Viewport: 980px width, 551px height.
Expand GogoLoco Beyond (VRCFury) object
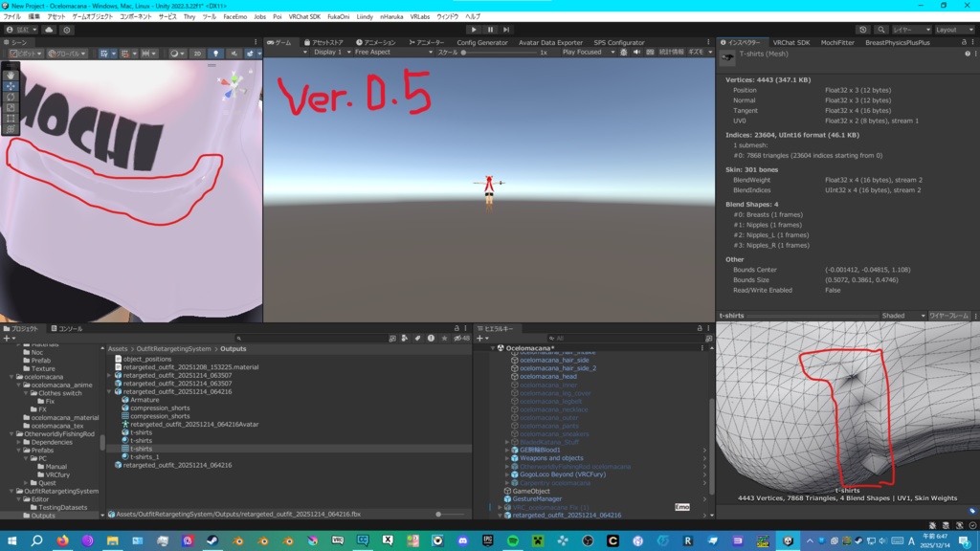[x=507, y=474]
